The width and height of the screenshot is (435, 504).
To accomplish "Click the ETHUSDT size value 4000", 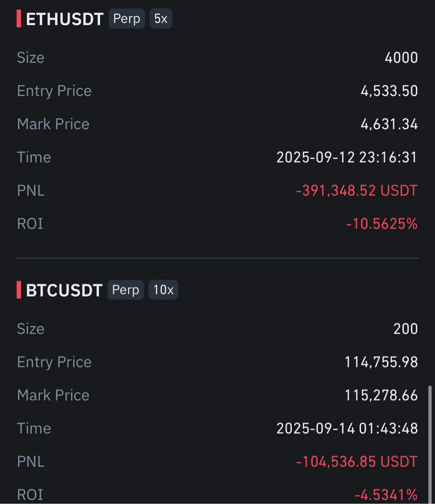I will 401,58.
